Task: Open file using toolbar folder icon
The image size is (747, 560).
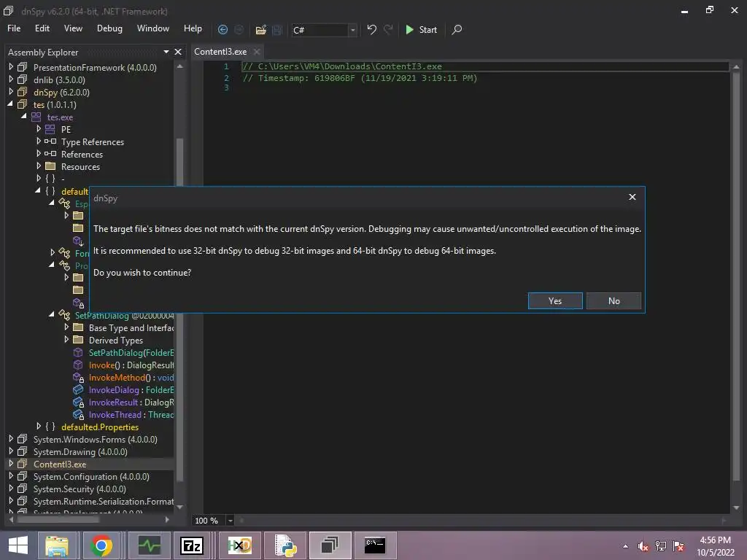Action: 260,30
